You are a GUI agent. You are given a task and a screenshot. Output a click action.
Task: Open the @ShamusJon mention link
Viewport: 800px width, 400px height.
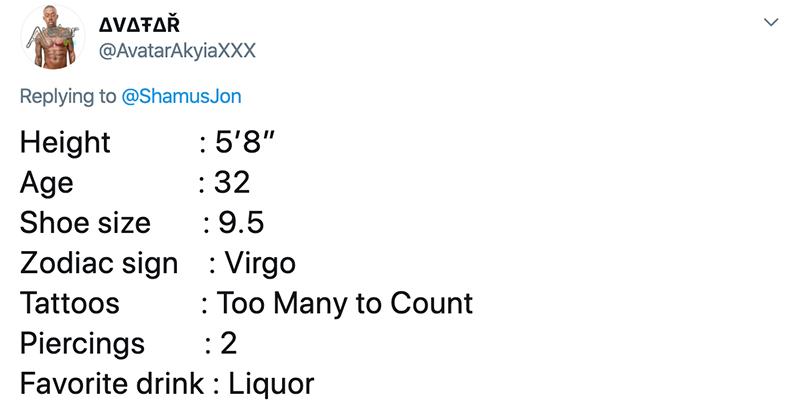(181, 97)
